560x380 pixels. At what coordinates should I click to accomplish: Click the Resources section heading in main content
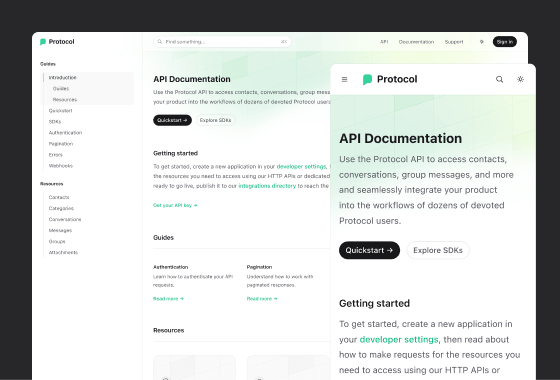coord(169,331)
